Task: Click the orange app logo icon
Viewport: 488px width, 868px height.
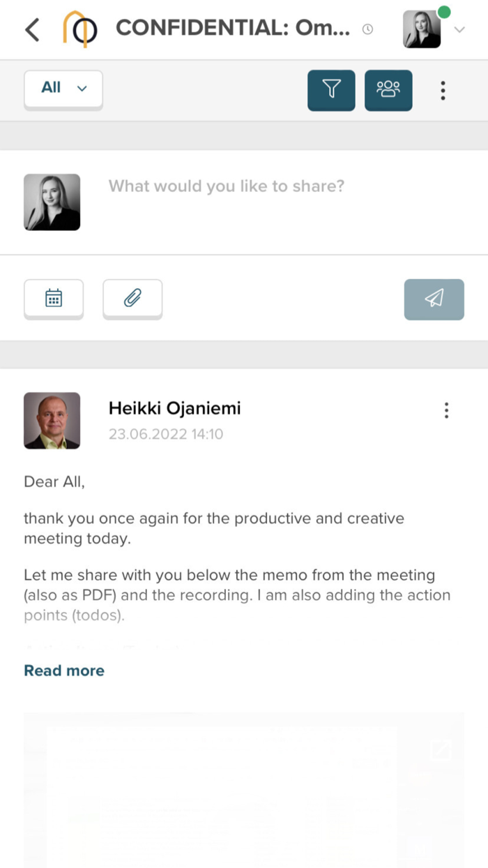Action: pyautogui.click(x=79, y=29)
